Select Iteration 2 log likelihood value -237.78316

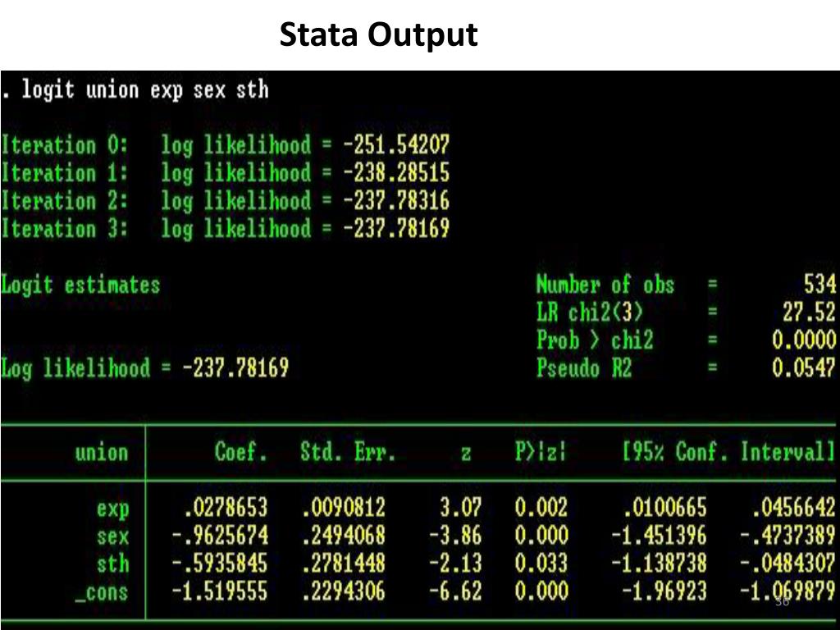(x=396, y=201)
